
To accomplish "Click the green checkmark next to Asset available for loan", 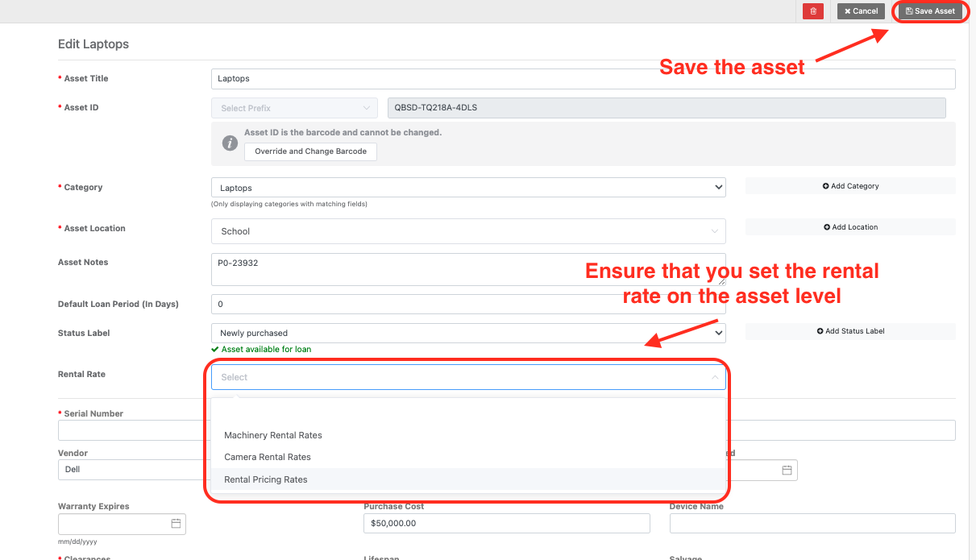I will point(216,349).
